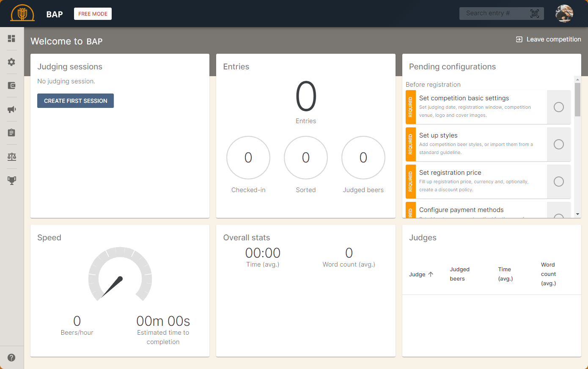Open the trophy results sidebar icon
This screenshot has height=369, width=588.
click(x=11, y=180)
